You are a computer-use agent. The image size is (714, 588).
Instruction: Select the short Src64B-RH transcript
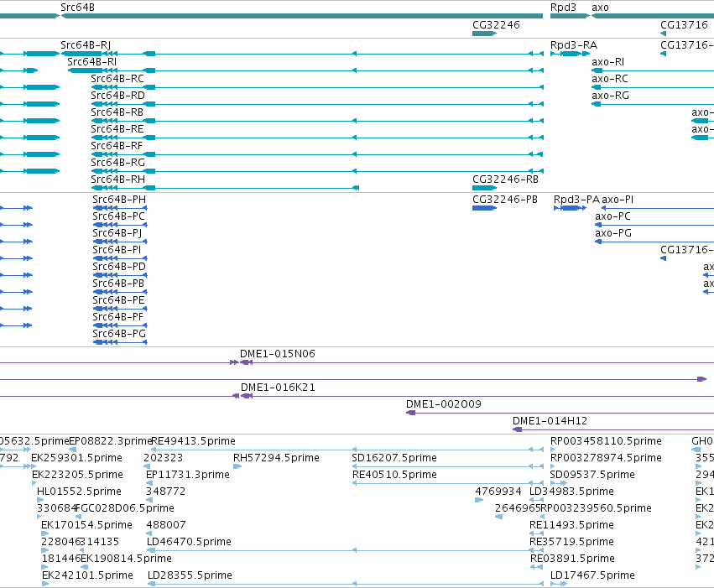click(226, 188)
